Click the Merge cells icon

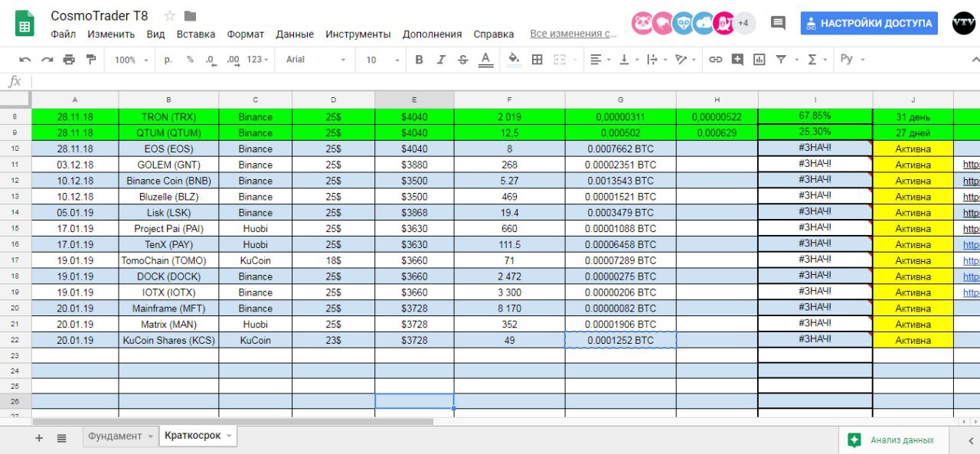[560, 60]
